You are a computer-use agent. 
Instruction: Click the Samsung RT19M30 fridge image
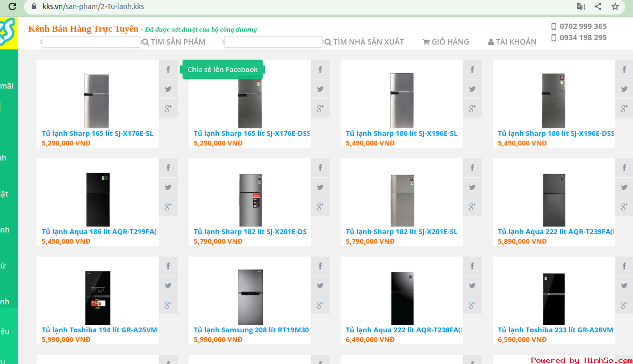point(250,297)
